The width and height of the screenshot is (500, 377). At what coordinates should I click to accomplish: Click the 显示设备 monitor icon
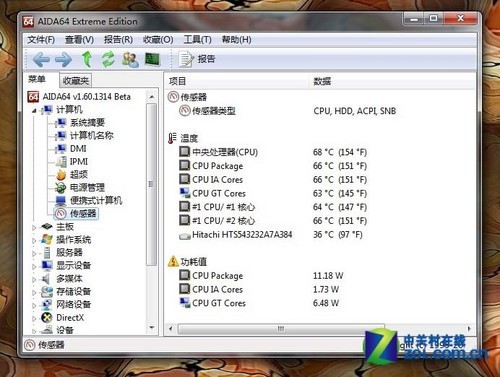tap(47, 265)
